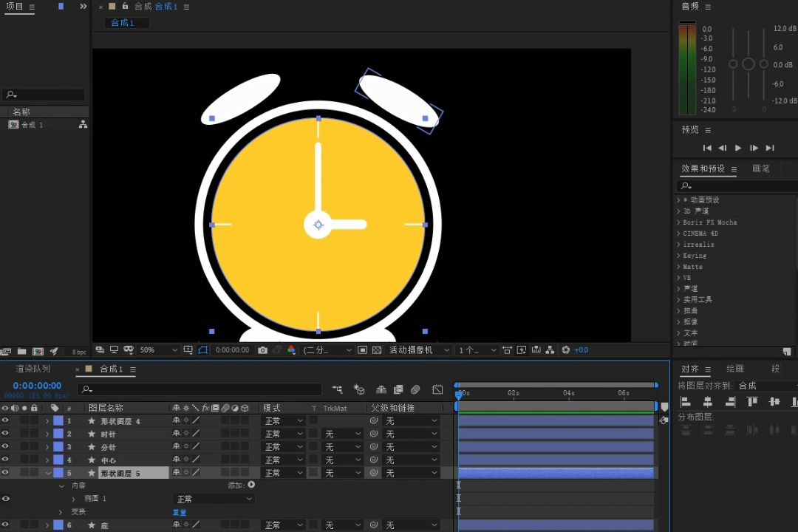
Task: Hide the 中心 layer
Action: [5, 459]
